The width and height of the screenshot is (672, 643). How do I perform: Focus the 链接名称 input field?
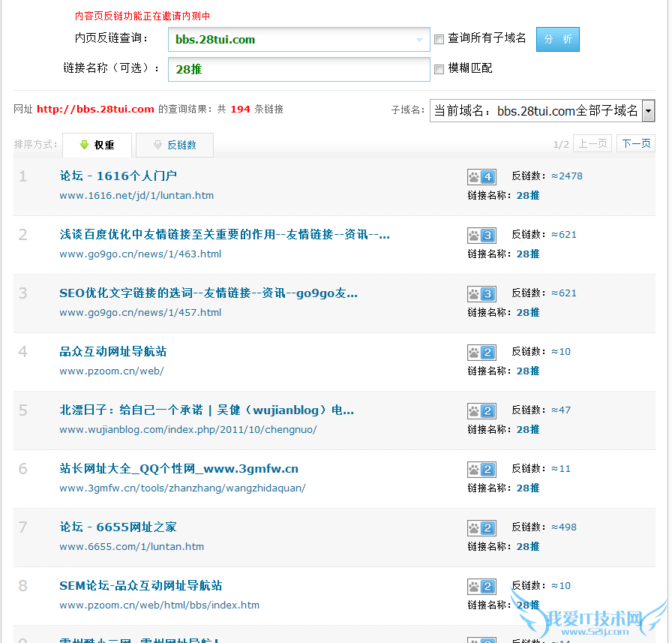tap(298, 69)
